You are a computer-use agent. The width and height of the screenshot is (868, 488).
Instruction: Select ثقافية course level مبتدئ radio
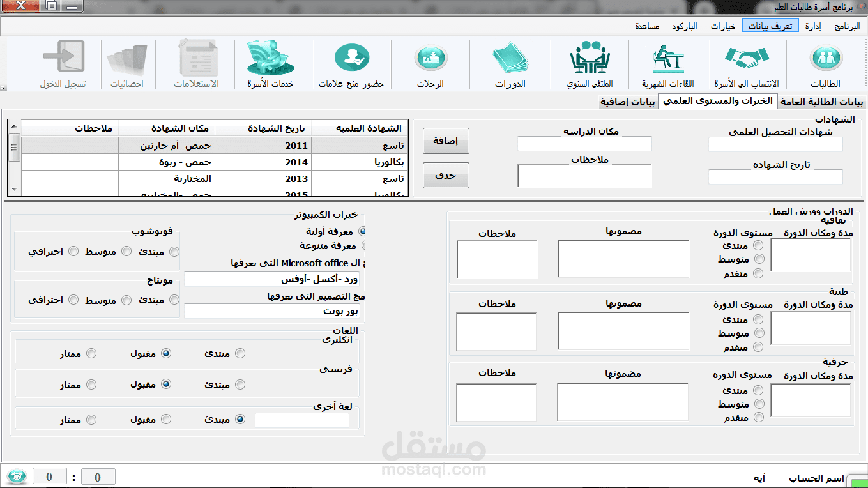tap(759, 245)
